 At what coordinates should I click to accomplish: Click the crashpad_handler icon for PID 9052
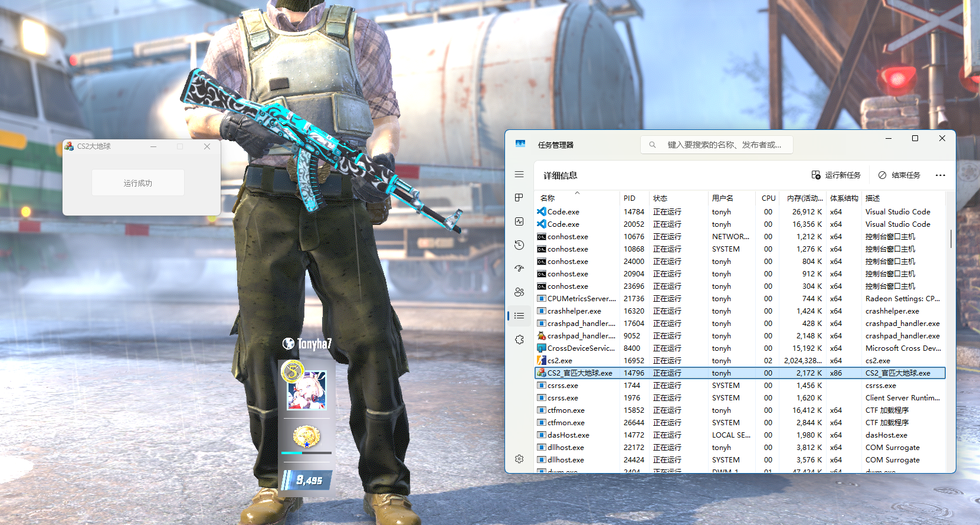541,335
